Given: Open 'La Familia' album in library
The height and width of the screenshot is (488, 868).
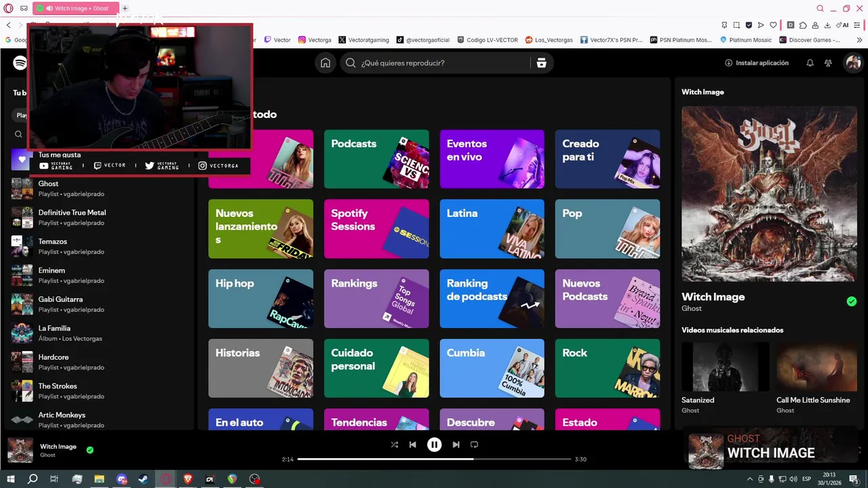Looking at the screenshot, I should point(98,333).
